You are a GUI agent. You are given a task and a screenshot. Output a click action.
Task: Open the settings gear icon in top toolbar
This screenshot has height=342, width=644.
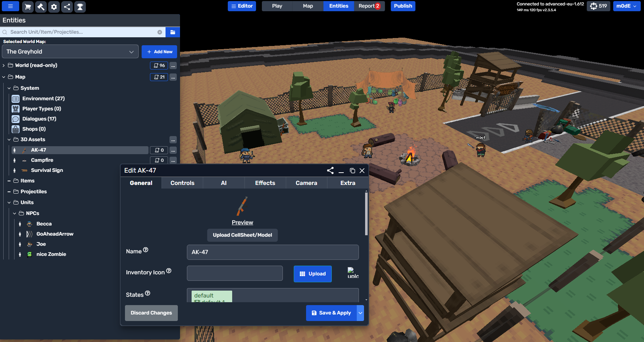coord(54,6)
